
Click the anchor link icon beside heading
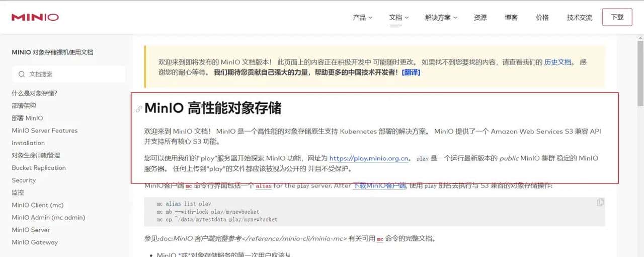(x=139, y=109)
